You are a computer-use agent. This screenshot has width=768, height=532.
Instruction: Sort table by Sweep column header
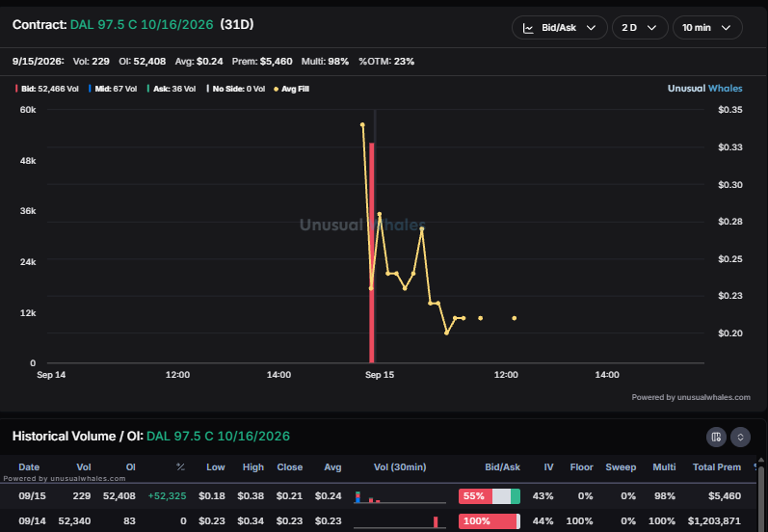pos(621,466)
